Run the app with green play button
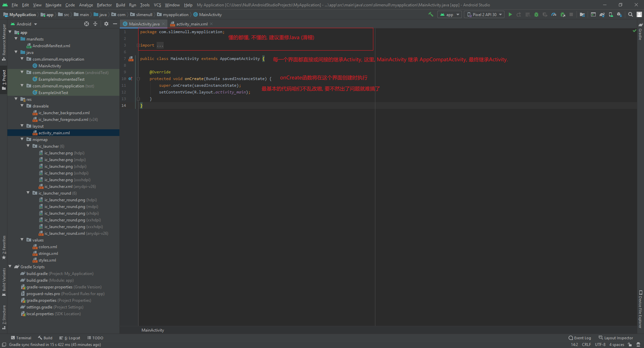Screen dimensions: 644x348 pos(510,14)
